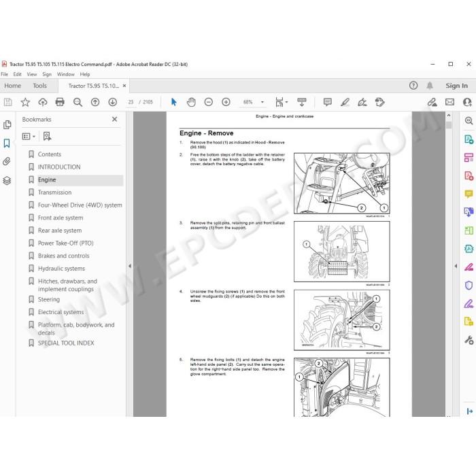
Task: Toggle the Bookmarks panel icon
Action: pos(7,143)
